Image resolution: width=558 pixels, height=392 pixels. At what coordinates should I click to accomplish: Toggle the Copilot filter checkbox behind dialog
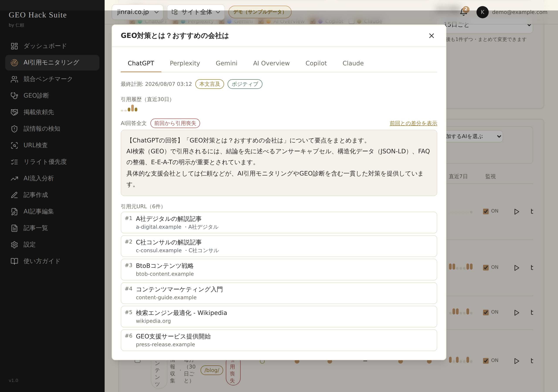click(313, 21)
